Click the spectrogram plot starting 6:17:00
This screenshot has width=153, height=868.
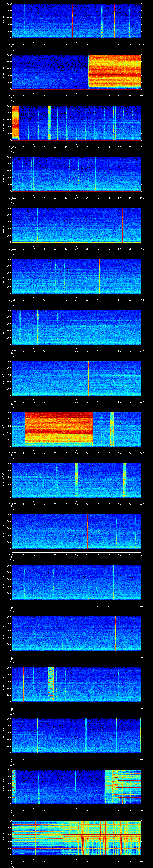pyautogui.click(x=76, y=481)
